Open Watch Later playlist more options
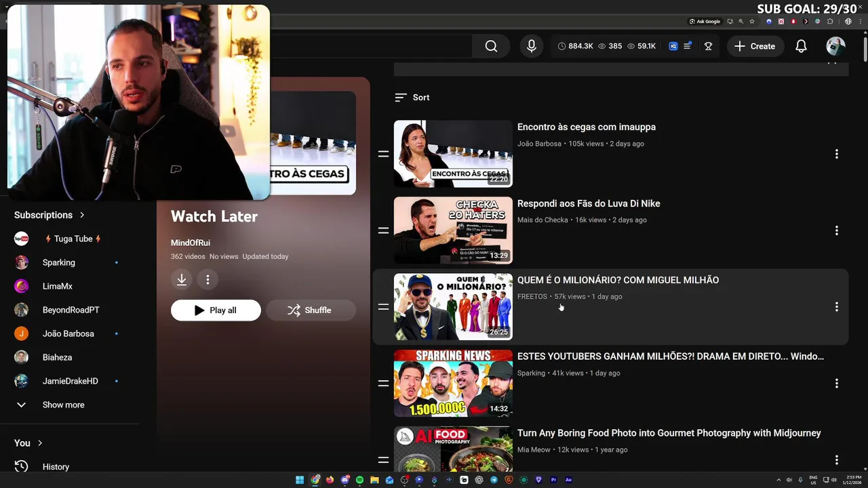Screen dimensions: 868x488 coord(208,279)
